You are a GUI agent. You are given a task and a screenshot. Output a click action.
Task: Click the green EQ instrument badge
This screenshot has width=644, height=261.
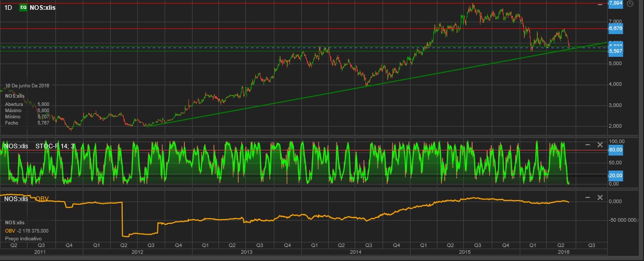click(x=23, y=8)
